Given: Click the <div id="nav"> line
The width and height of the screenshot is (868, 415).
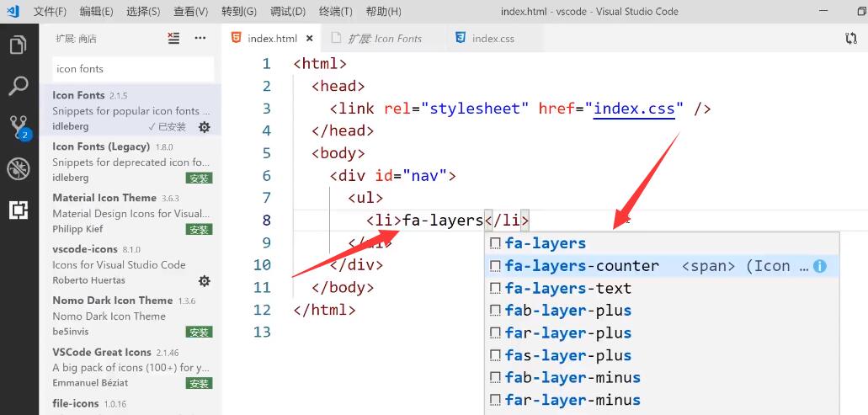Looking at the screenshot, I should click(x=392, y=176).
